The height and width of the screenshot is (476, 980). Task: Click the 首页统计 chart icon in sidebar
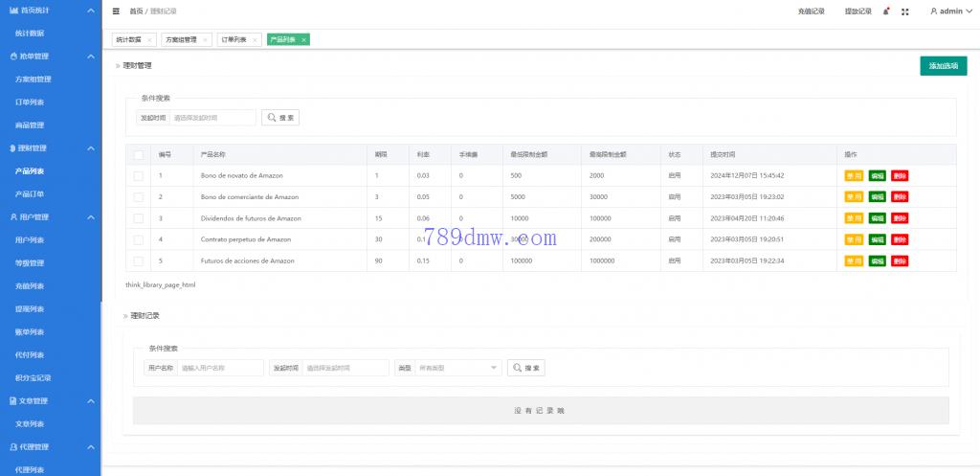(13, 10)
